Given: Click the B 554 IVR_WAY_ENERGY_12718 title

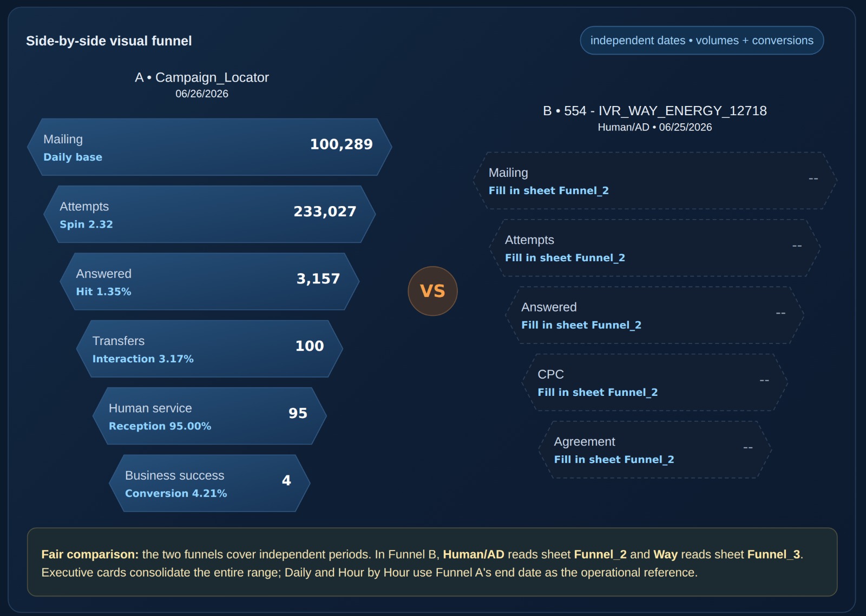Looking at the screenshot, I should (x=655, y=111).
